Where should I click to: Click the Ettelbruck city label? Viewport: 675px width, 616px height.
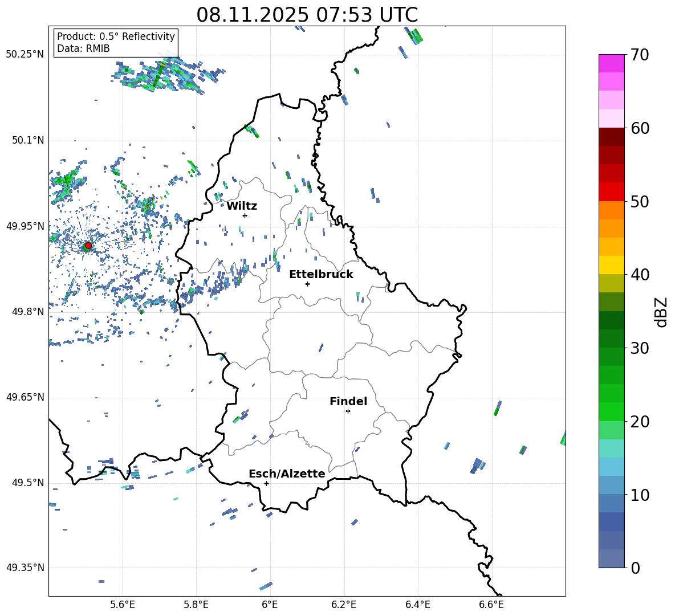coord(321,275)
